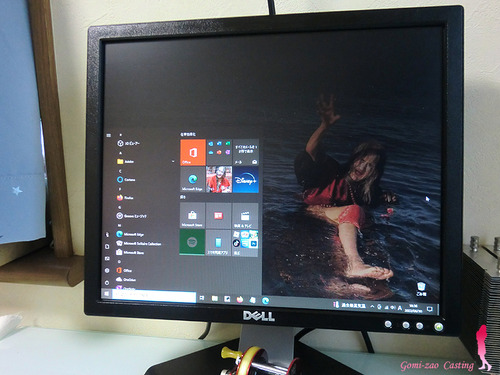Click the 仕事効率化 tile group header

(188, 134)
